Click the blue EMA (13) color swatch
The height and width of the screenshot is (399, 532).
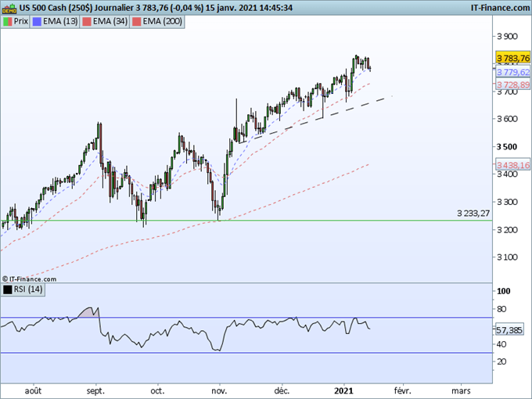(x=37, y=22)
